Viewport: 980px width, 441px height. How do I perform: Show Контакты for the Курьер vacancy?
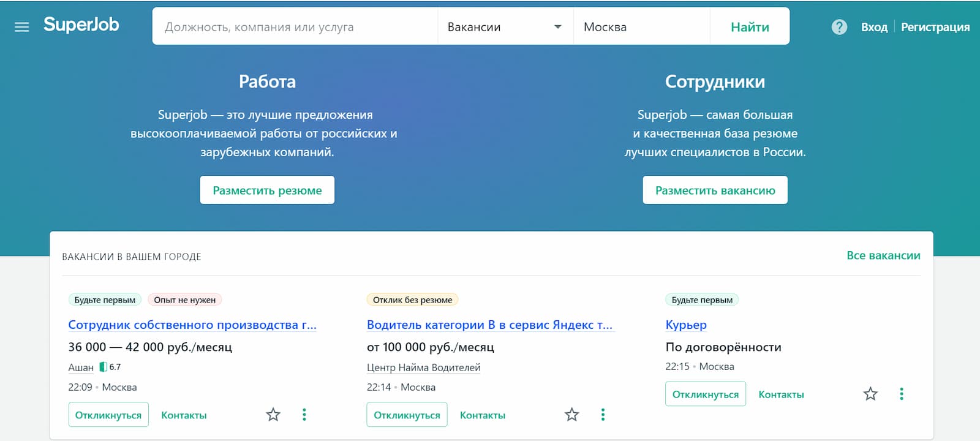[x=781, y=394]
